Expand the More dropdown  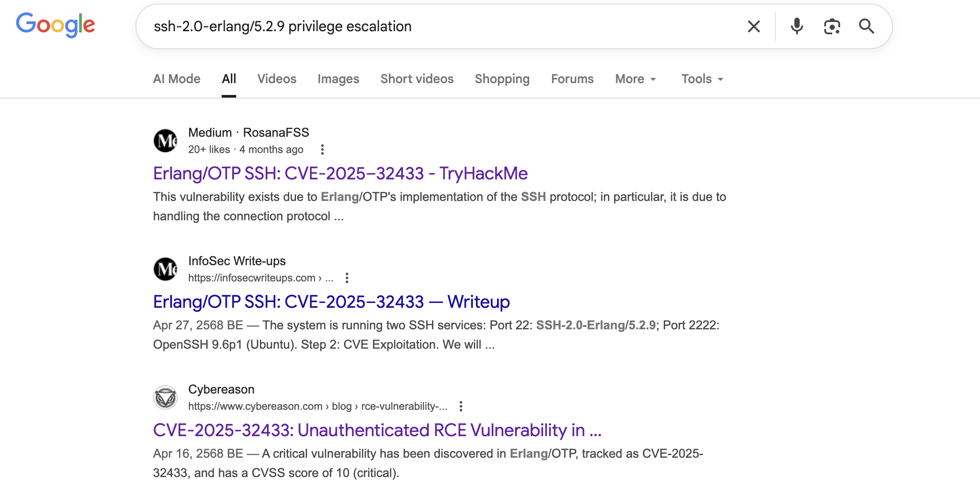(x=635, y=79)
